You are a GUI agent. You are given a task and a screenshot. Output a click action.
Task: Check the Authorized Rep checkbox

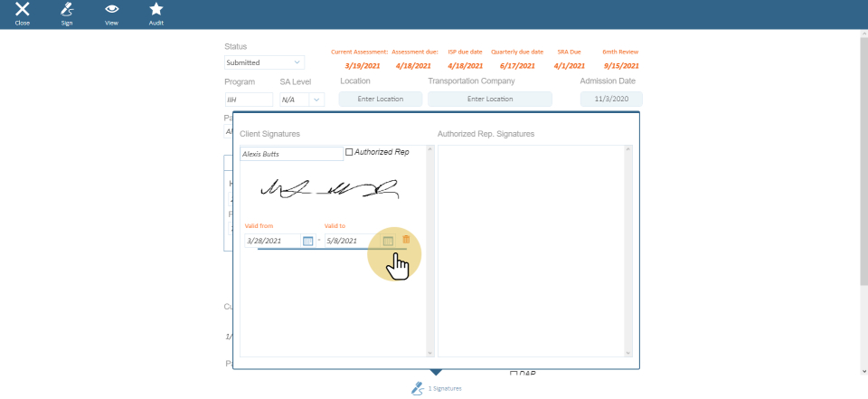pos(350,152)
